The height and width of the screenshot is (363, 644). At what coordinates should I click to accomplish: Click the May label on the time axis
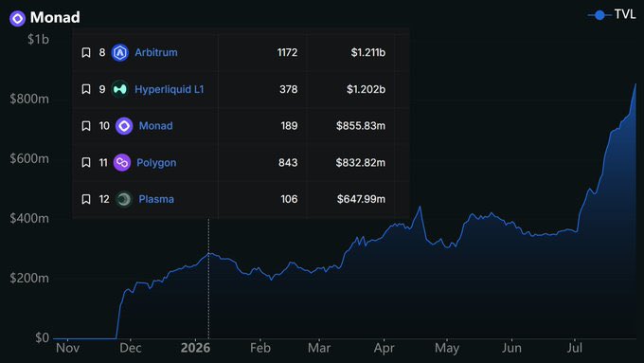447,349
